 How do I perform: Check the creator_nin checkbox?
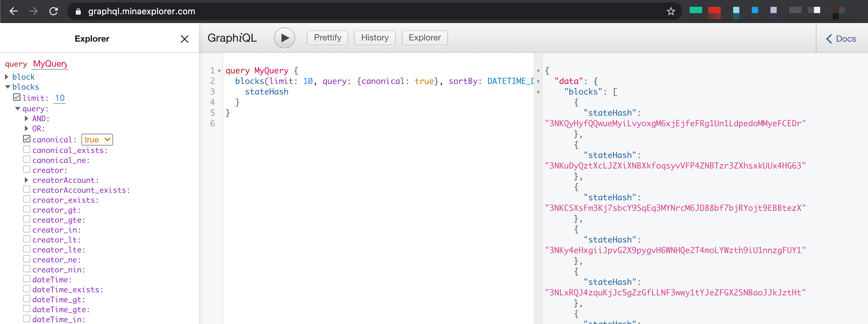point(27,269)
